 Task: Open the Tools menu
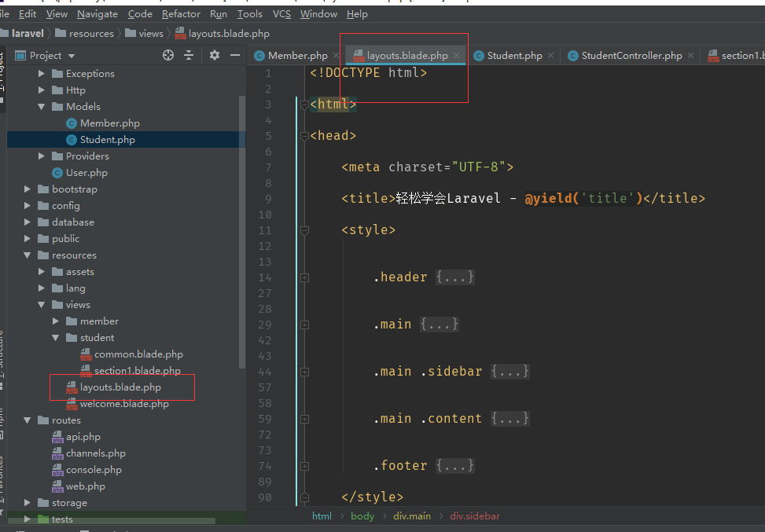(250, 14)
